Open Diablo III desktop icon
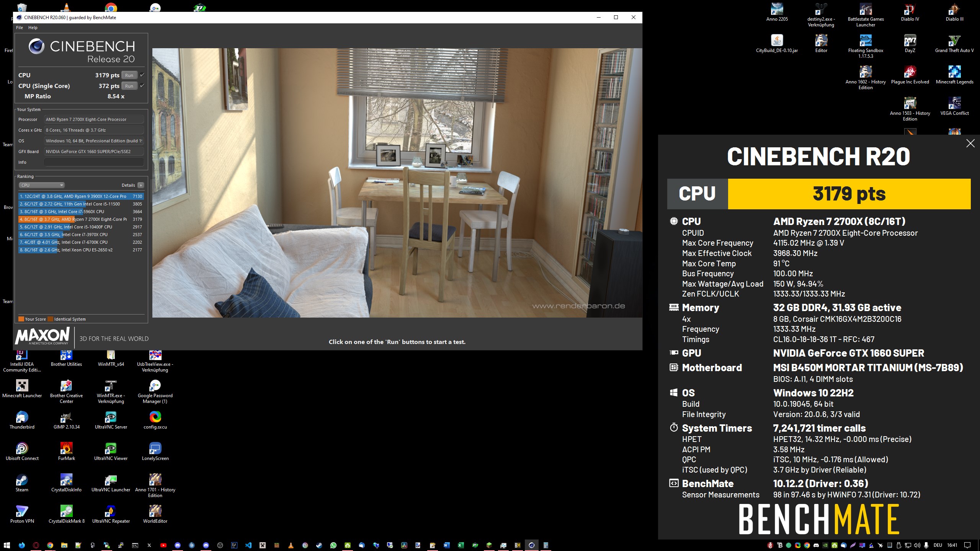The height and width of the screenshot is (551, 980). (954, 12)
